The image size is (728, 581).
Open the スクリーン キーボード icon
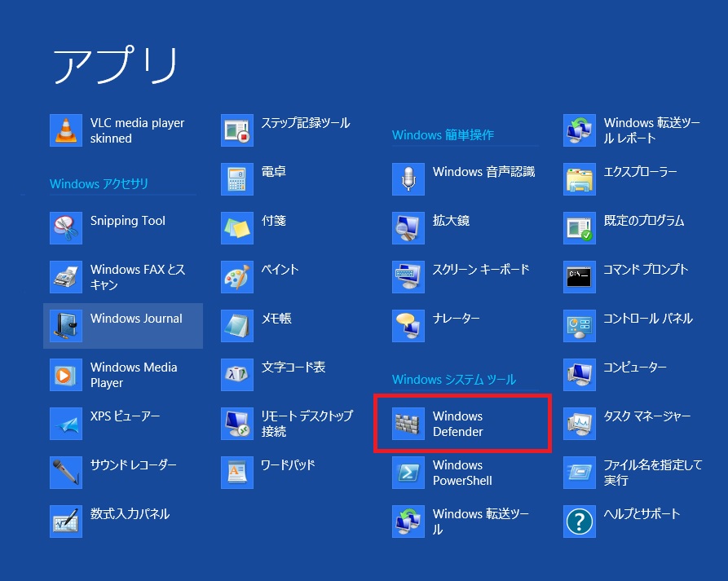(x=408, y=277)
